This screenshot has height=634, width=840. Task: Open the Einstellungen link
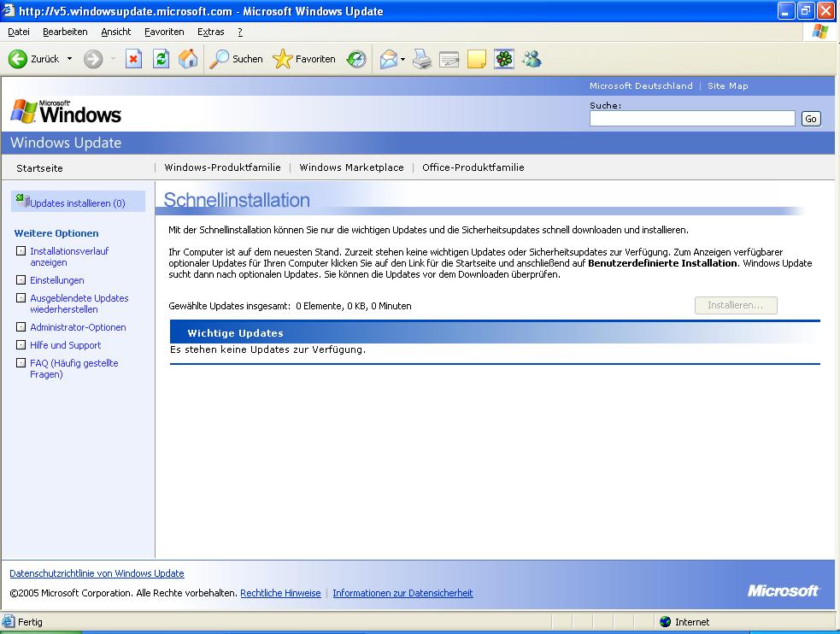click(x=56, y=280)
